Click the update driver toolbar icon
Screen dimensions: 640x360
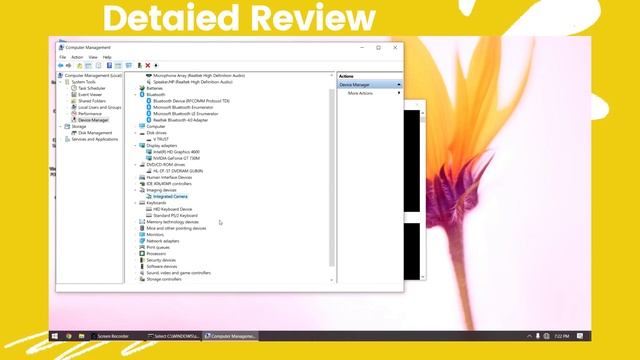pyautogui.click(x=140, y=65)
